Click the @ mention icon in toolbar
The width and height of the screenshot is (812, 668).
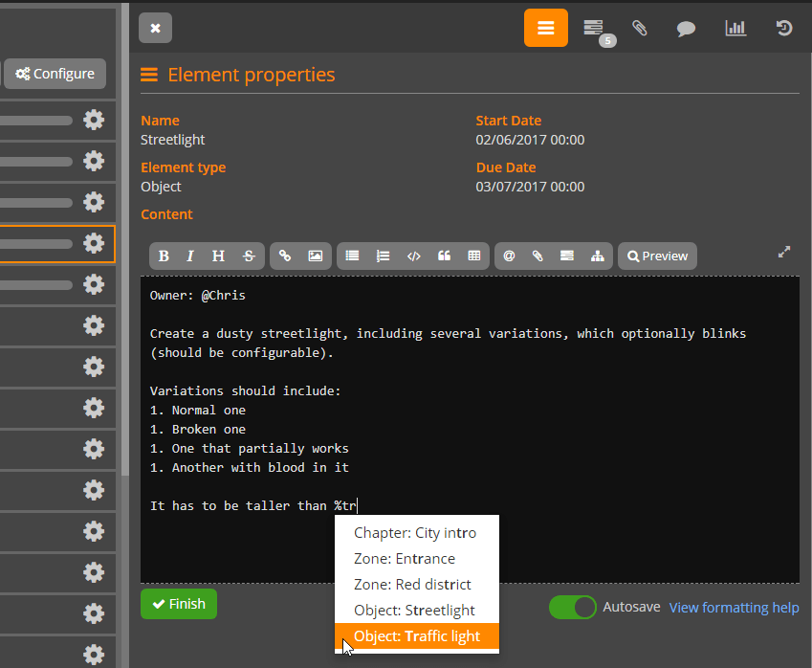(x=509, y=256)
